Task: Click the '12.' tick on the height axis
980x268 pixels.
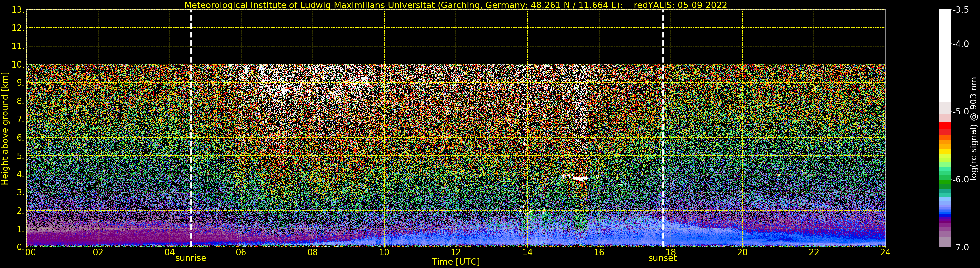Action: click(18, 28)
